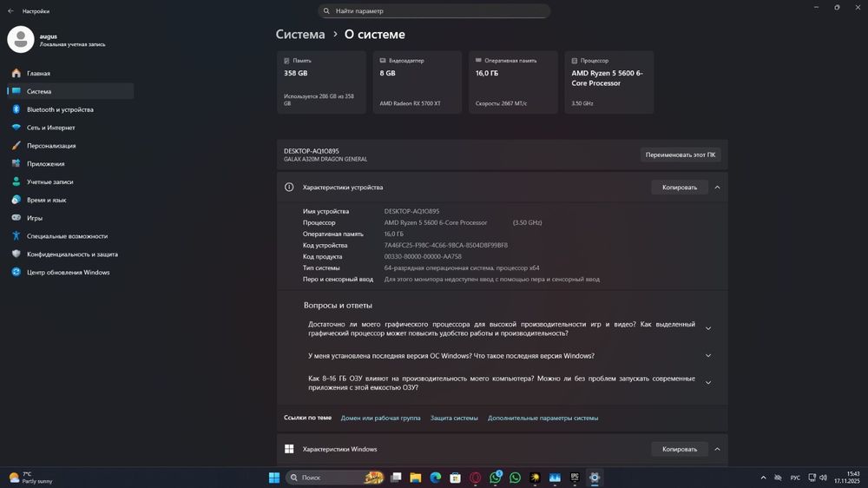Select the product code 00330-80000 value
The image size is (868, 488).
tap(423, 256)
